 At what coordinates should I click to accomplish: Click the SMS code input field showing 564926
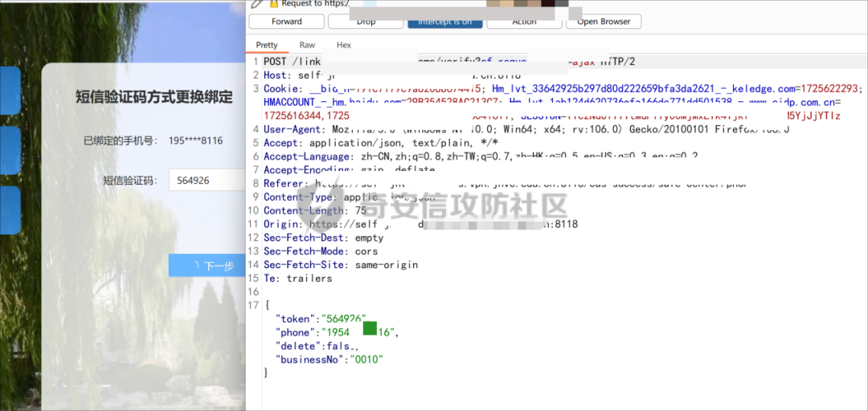(x=207, y=181)
